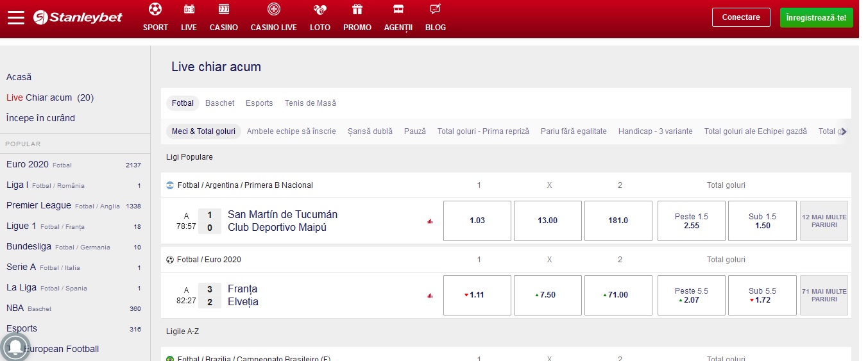Select odds 71.00 for Elveția

pos(618,295)
